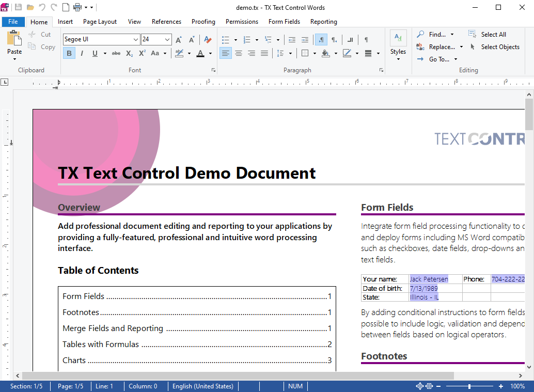Click the Find button

[x=437, y=35]
